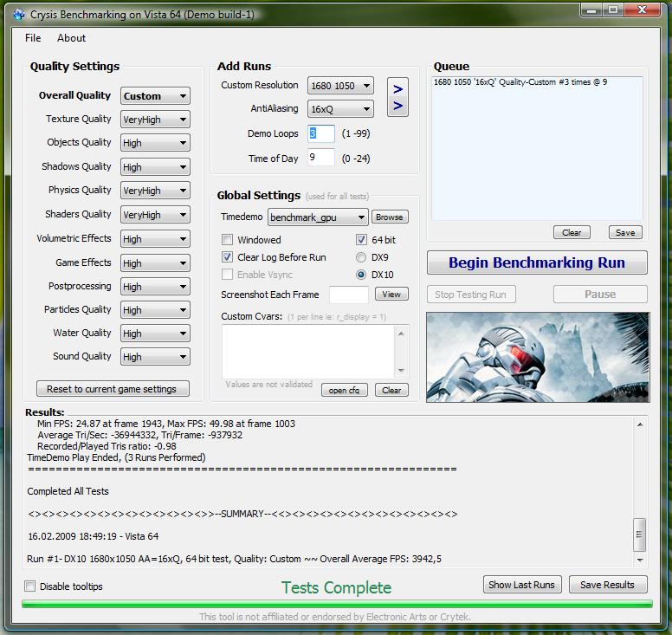Close the benchmarking window
672x635 pixels.
(642, 10)
